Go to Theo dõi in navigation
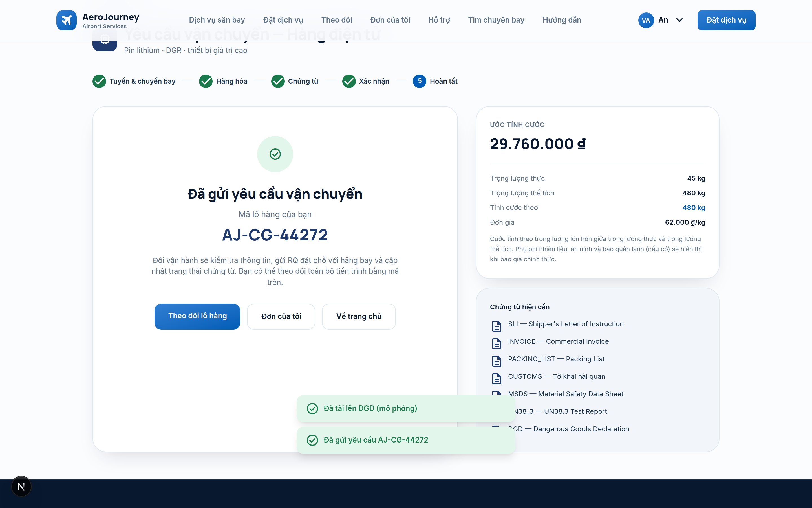Image resolution: width=812 pixels, height=508 pixels. tap(337, 20)
